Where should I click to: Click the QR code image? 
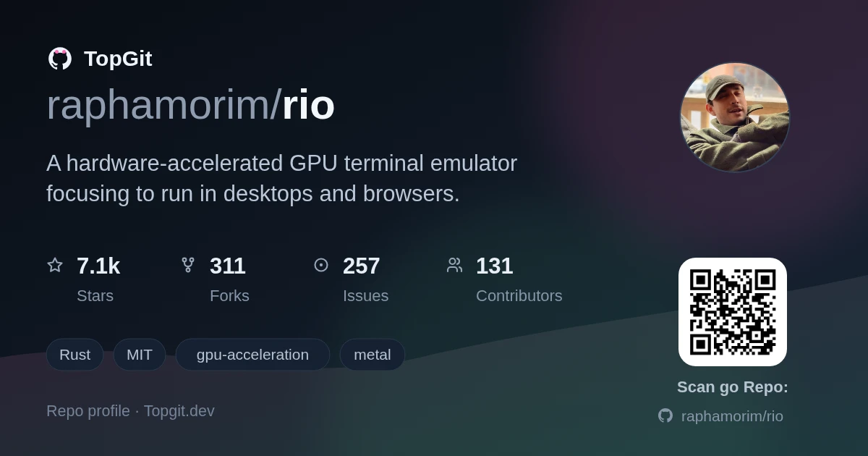point(733,312)
